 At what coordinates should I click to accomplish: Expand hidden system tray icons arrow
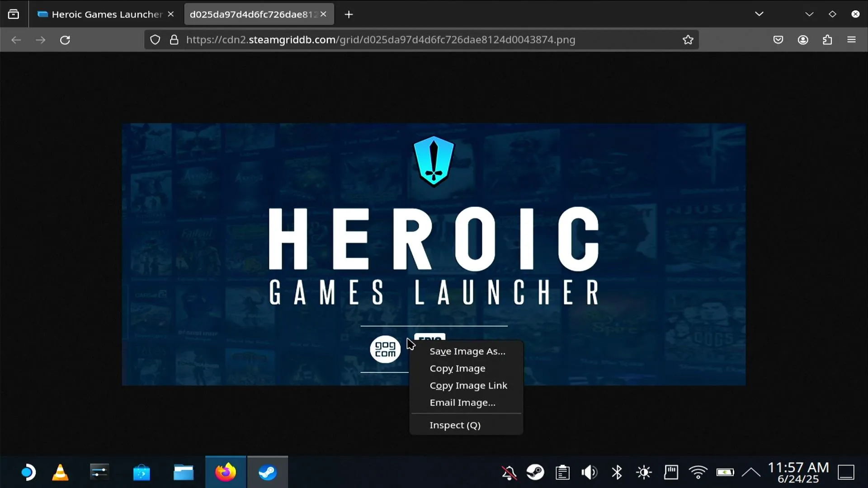pyautogui.click(x=751, y=473)
